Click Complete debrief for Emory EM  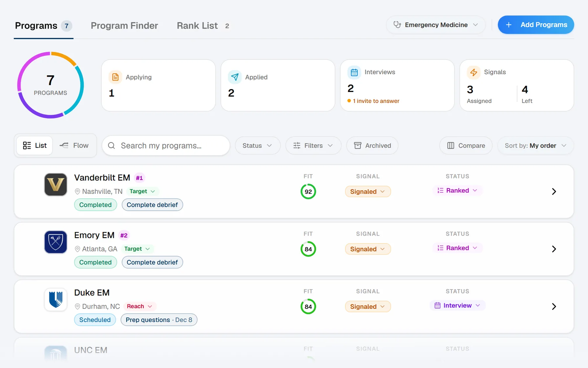point(152,262)
